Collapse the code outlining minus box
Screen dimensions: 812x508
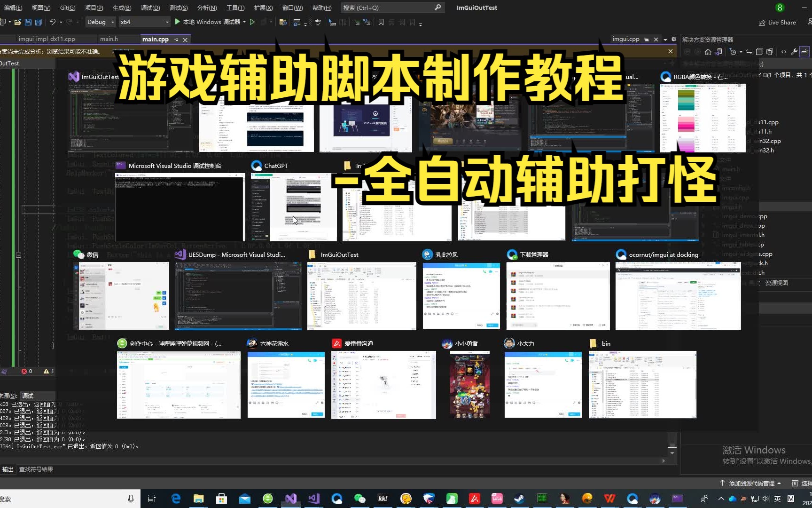pos(18,255)
